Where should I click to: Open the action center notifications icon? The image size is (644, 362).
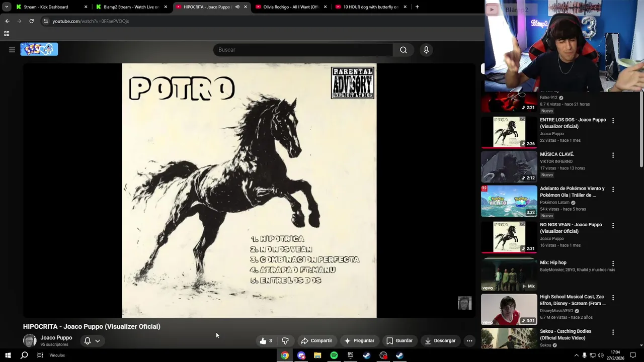633,355
